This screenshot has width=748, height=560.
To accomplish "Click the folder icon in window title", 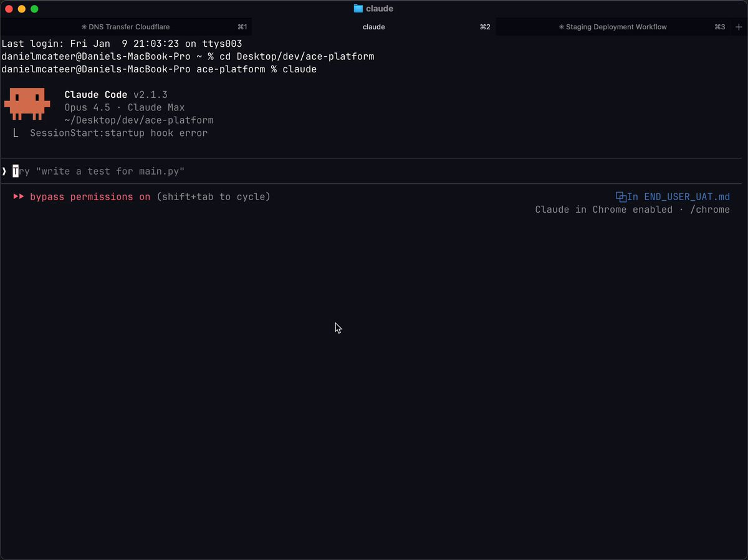I will click(x=358, y=9).
